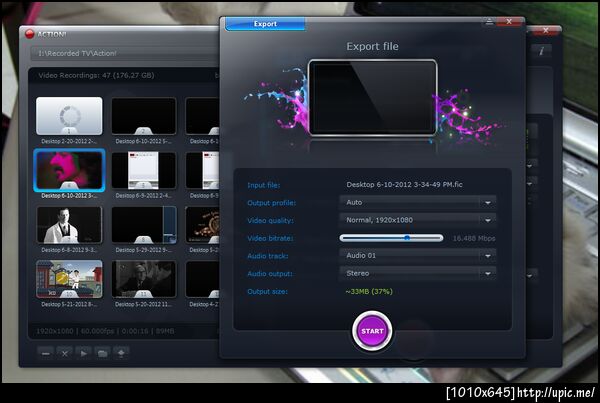Click the Audio output label
Image resolution: width=600 pixels, height=403 pixels.
tap(270, 274)
